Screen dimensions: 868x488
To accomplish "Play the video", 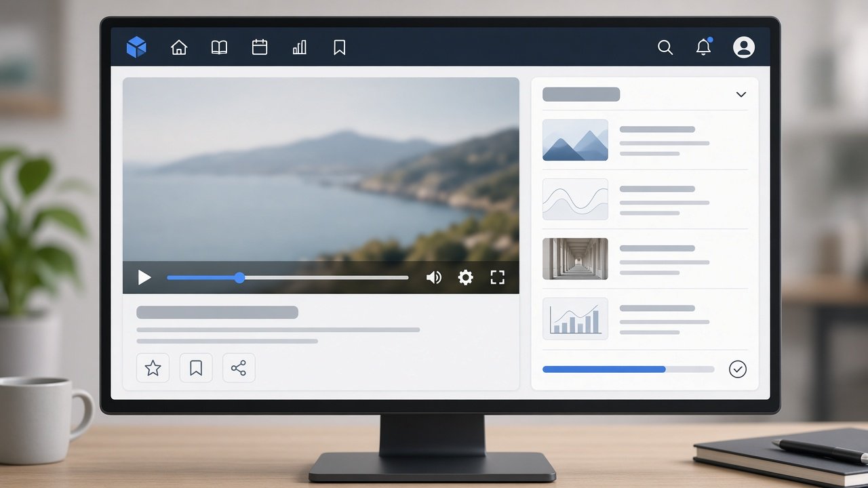I will pos(144,277).
